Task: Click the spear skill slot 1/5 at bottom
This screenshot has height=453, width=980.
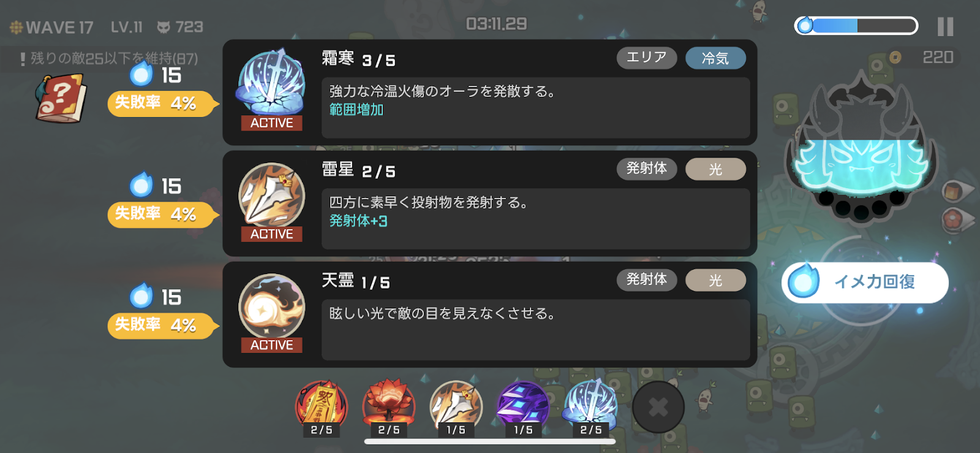Action: [456, 408]
